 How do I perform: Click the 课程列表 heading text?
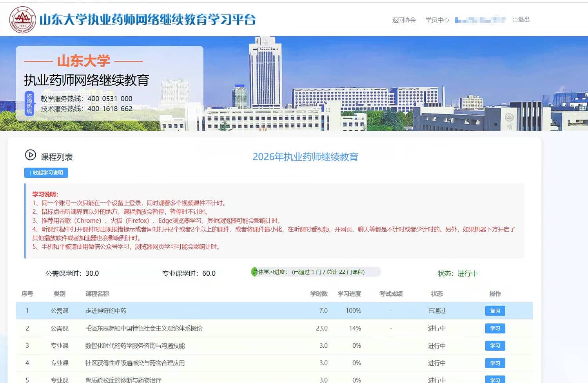tap(57, 157)
